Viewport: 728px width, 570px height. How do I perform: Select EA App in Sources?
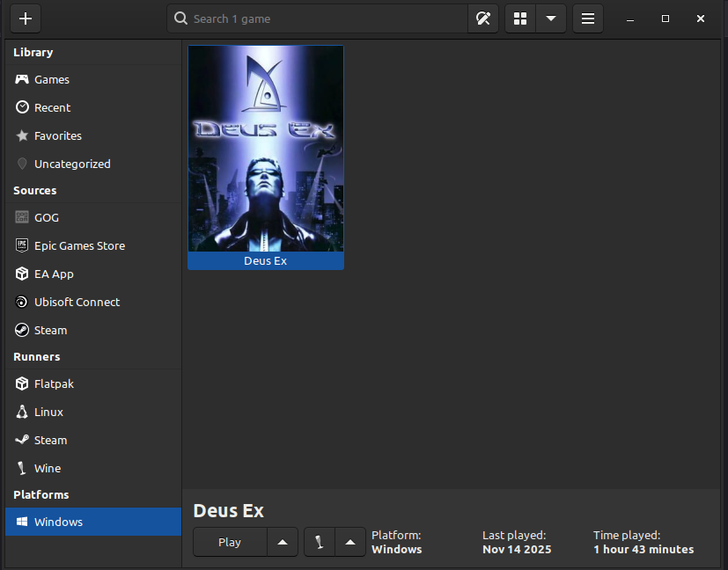click(x=54, y=274)
